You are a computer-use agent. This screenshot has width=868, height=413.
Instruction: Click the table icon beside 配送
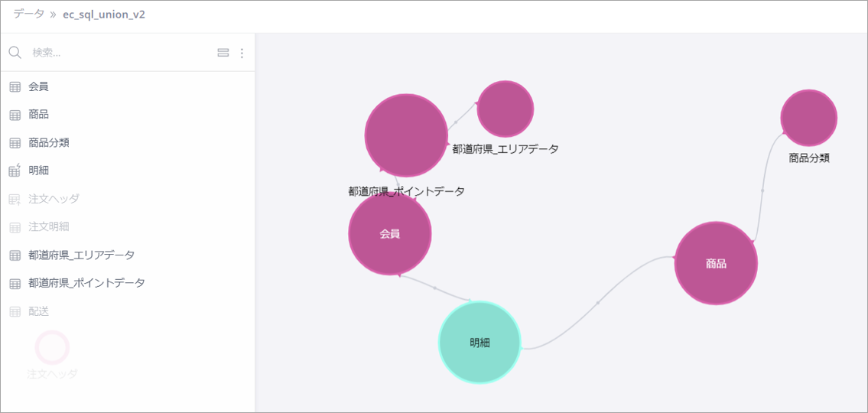click(x=15, y=312)
